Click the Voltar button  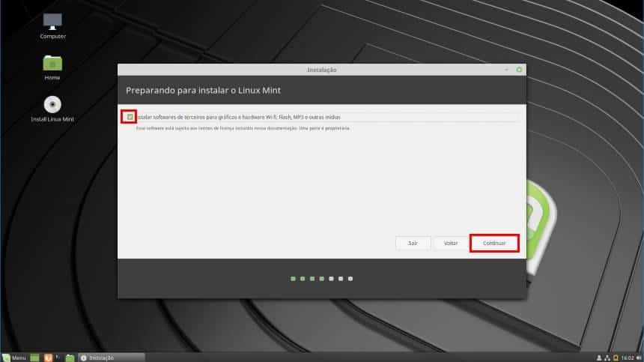451,244
